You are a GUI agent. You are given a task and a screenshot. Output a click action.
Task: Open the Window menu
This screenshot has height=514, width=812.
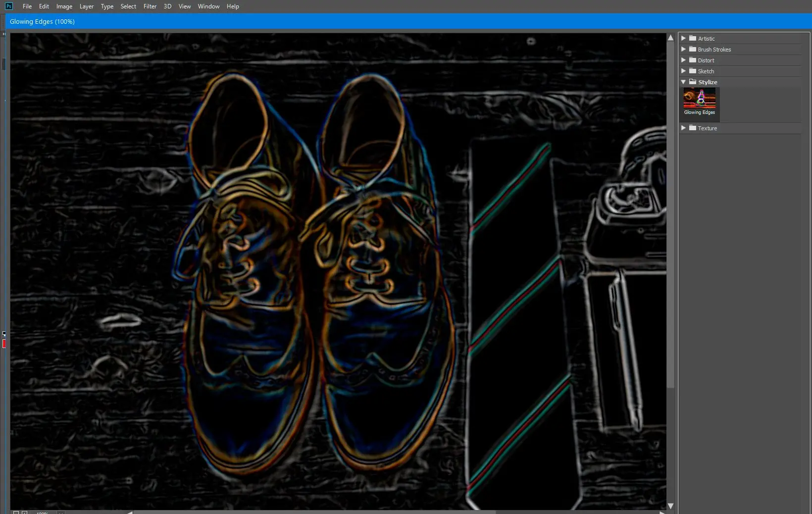click(208, 6)
